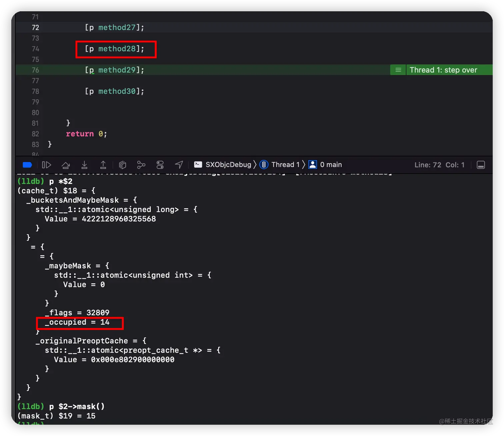Click the _occupied = 14 console line

(x=77, y=322)
